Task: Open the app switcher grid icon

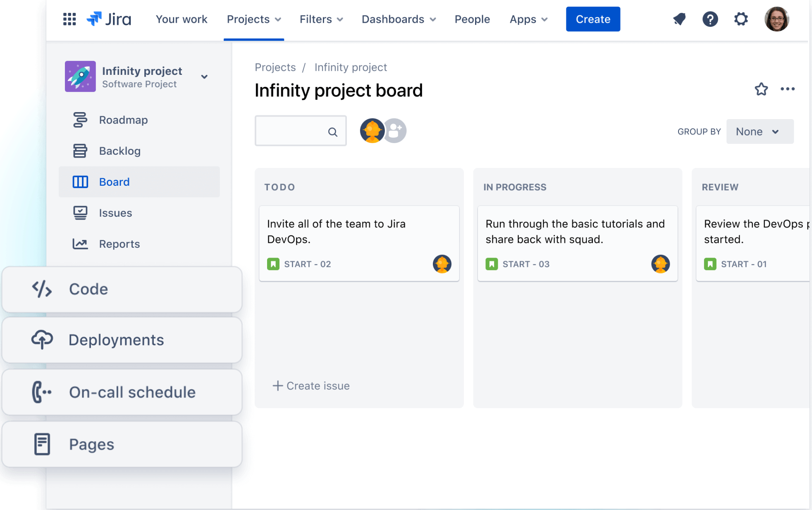Action: (69, 19)
